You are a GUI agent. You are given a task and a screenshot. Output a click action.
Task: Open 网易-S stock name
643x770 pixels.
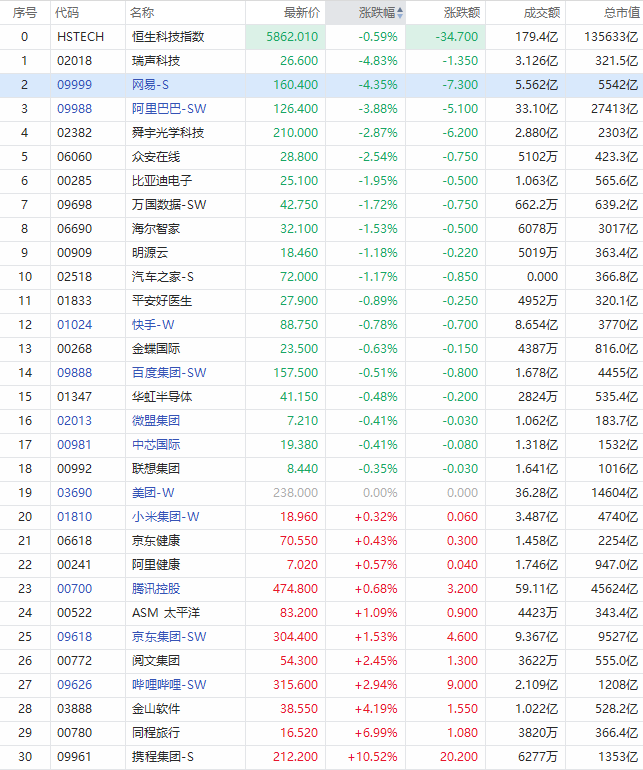point(150,85)
